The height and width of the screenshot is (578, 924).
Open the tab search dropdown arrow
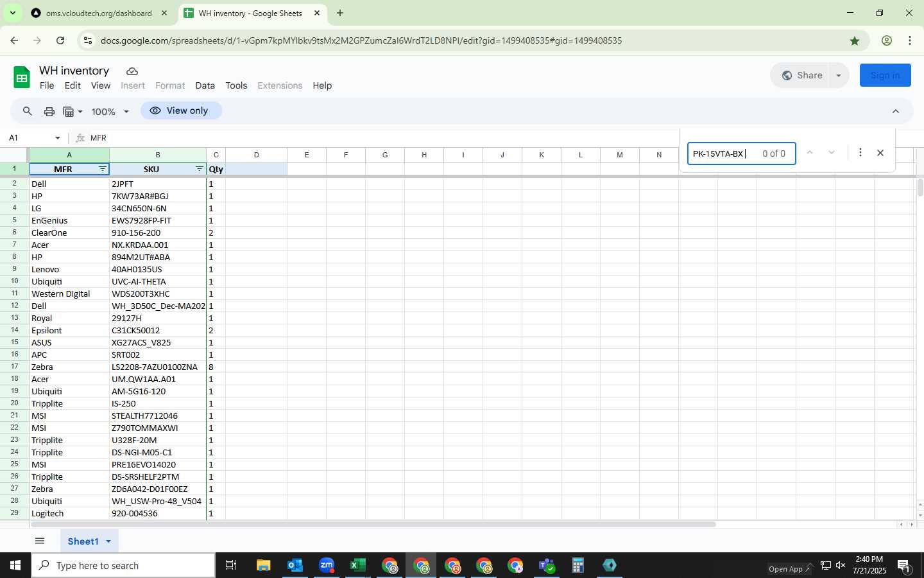coord(12,13)
